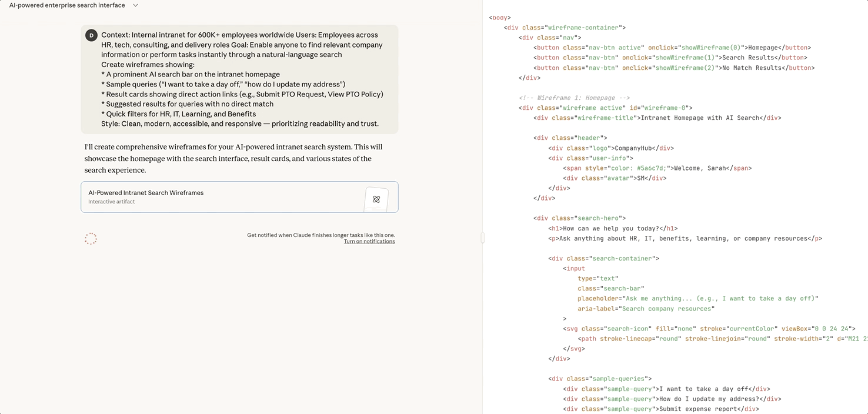This screenshot has height=414, width=868.
Task: Click the code line for the 'No Match Results' nav button
Action: (x=674, y=68)
